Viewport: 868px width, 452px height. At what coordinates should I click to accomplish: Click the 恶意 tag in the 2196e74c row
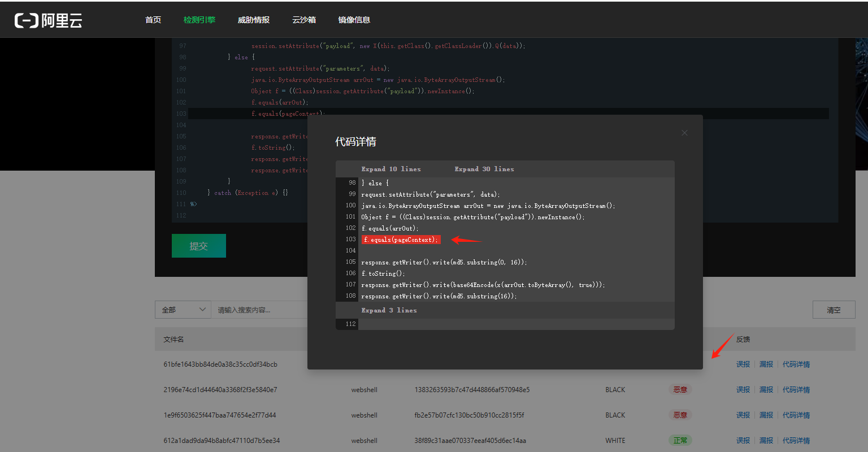(680, 390)
